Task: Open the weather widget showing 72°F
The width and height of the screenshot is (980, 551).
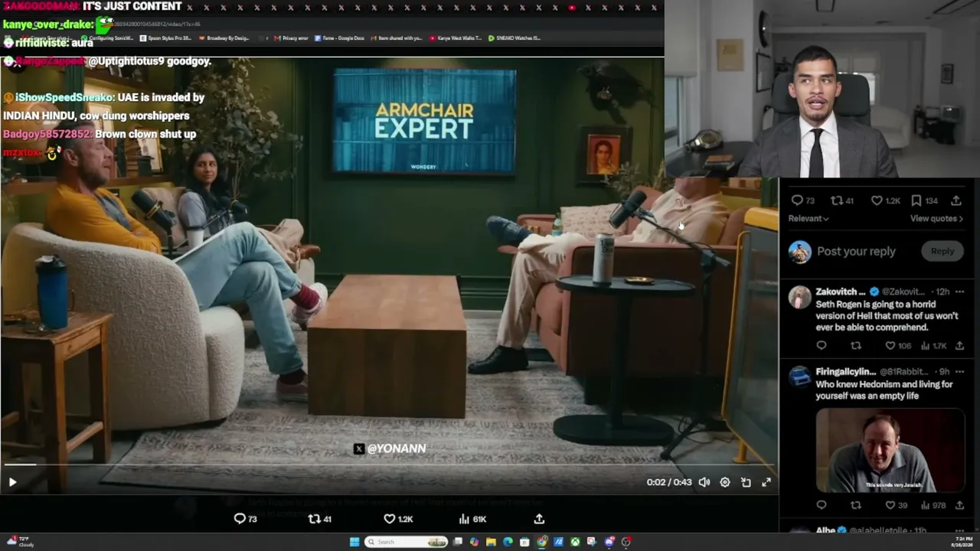Action: (x=20, y=542)
